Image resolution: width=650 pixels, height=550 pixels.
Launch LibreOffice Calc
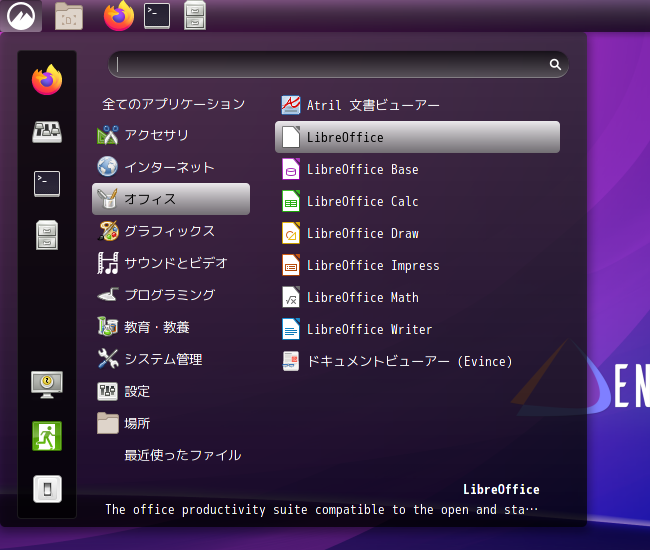[x=417, y=201]
